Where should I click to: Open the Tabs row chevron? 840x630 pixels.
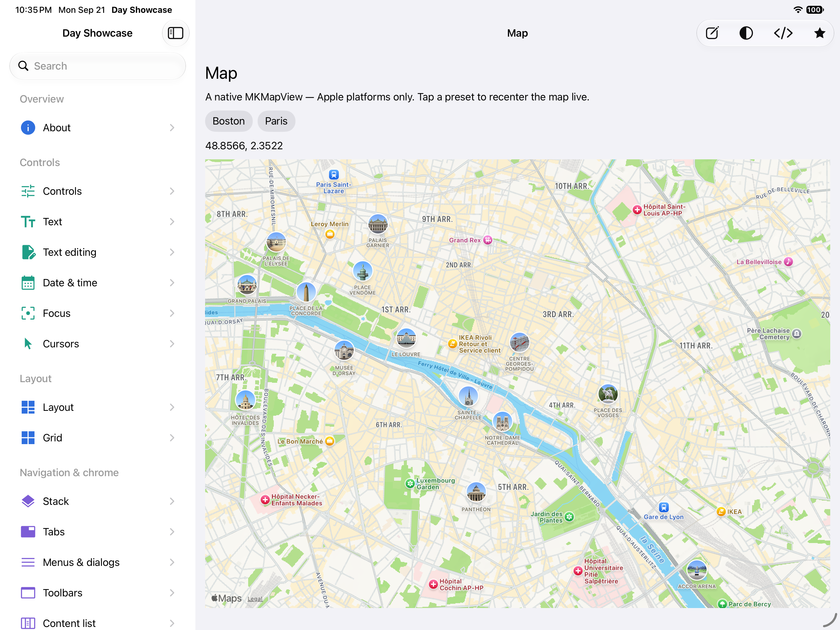click(172, 532)
